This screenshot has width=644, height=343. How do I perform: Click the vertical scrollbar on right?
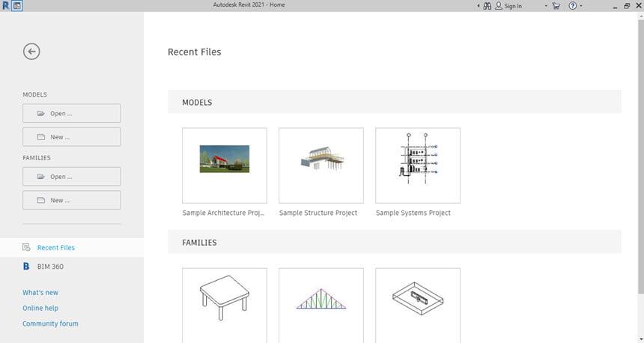coord(640,156)
